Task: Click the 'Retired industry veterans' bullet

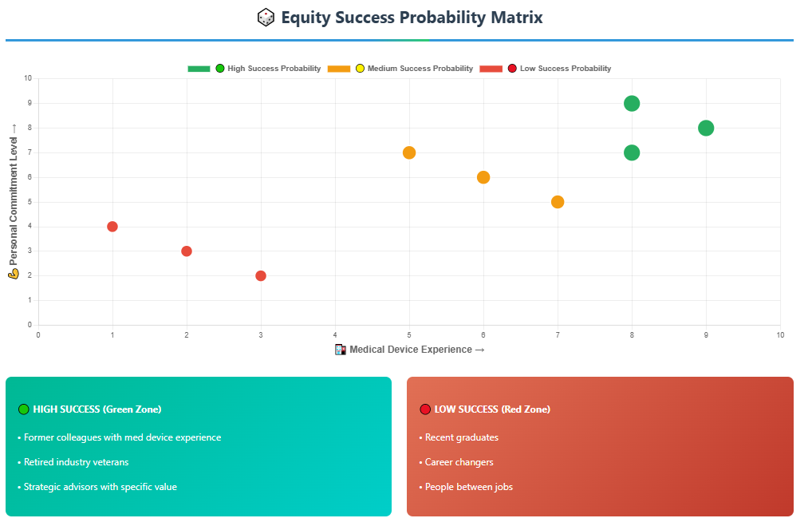Action: (x=73, y=462)
